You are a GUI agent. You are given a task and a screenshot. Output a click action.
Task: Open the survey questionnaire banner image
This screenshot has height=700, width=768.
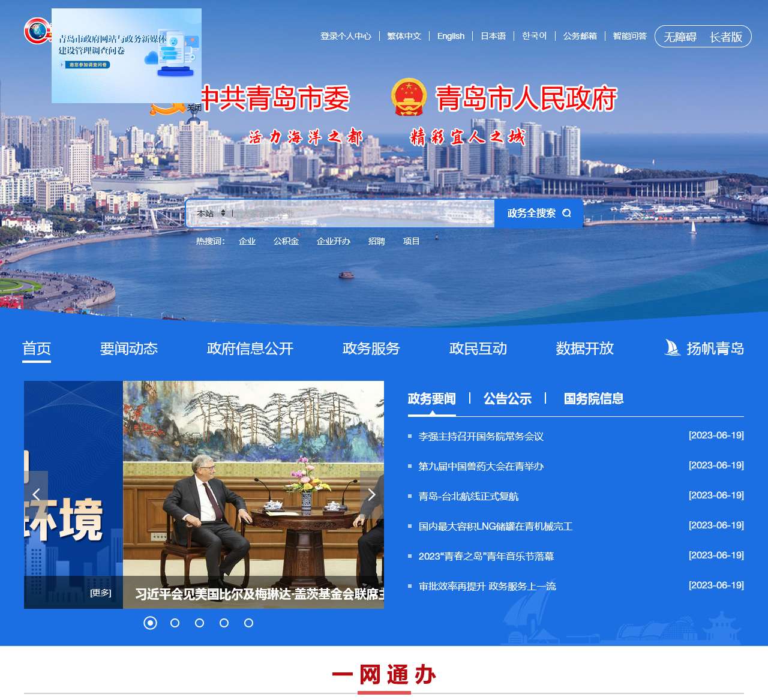tap(126, 55)
